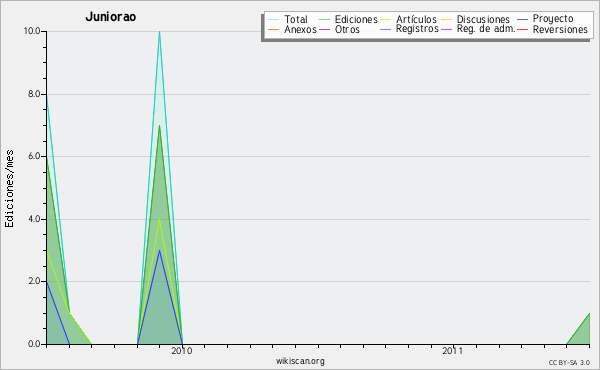Click the 2011 x-axis label

click(453, 351)
